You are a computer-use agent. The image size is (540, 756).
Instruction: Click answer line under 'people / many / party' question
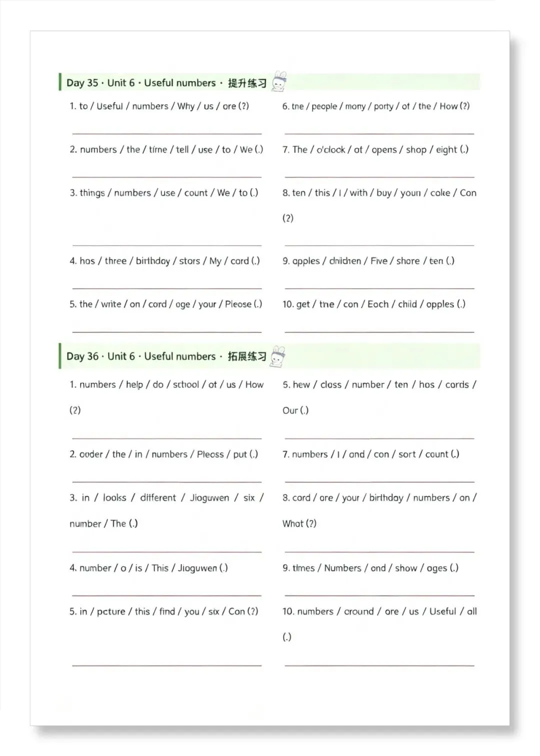379,134
